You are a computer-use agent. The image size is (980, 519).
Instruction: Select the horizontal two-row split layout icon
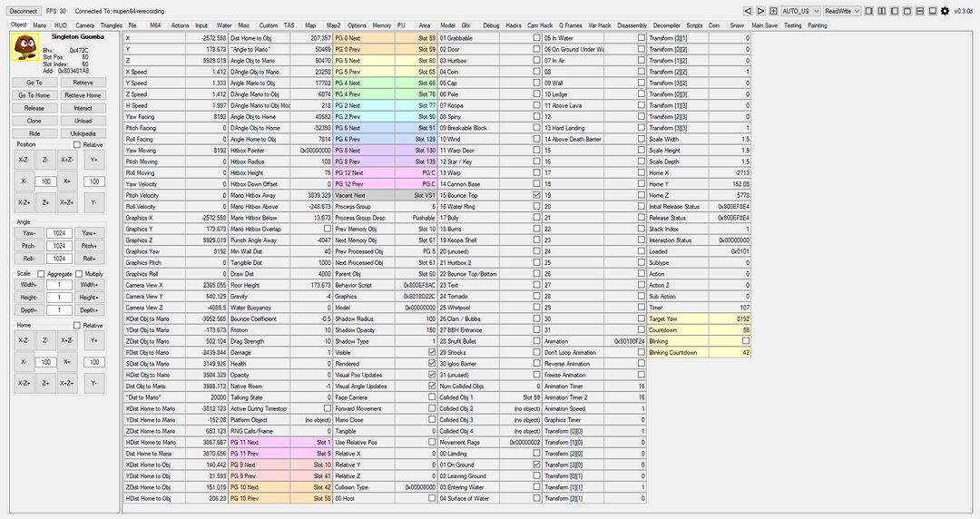(x=920, y=11)
